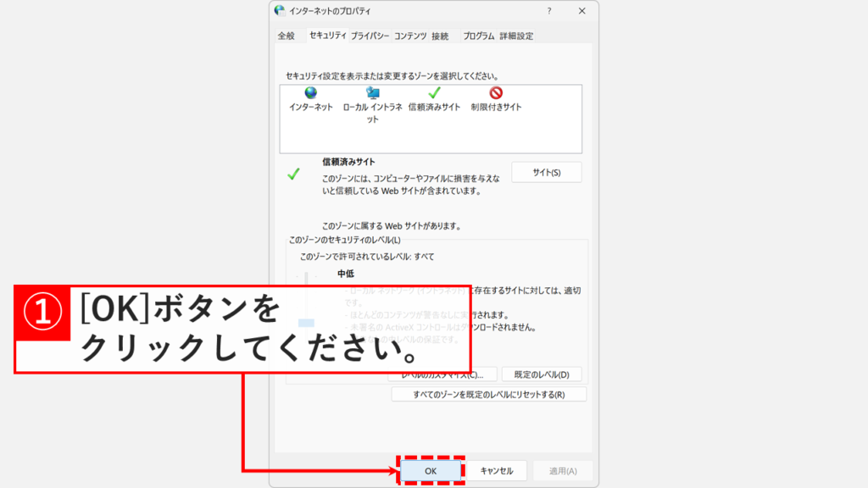The width and height of the screenshot is (868, 488).
Task: Select the 制限付きサイト prohibited-sign zone icon
Action: coord(496,94)
